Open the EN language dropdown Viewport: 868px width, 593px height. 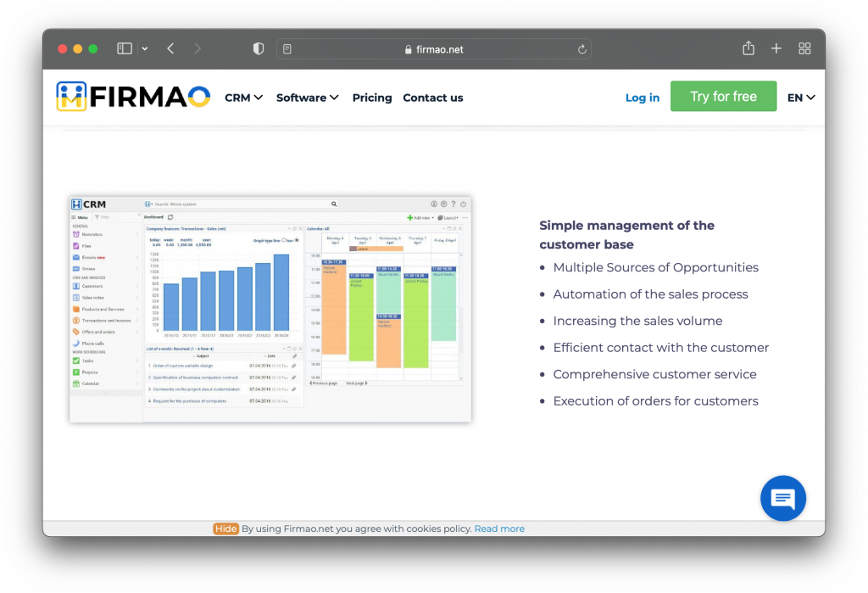[801, 98]
